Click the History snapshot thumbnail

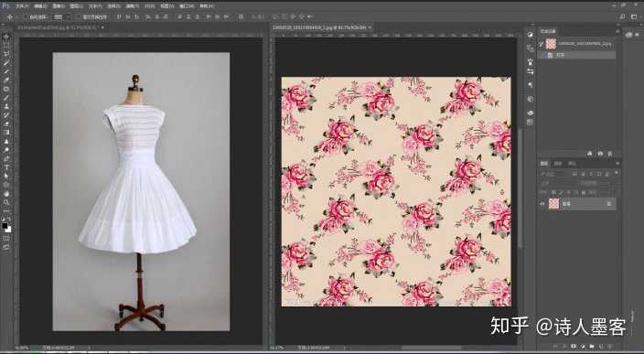[551, 44]
